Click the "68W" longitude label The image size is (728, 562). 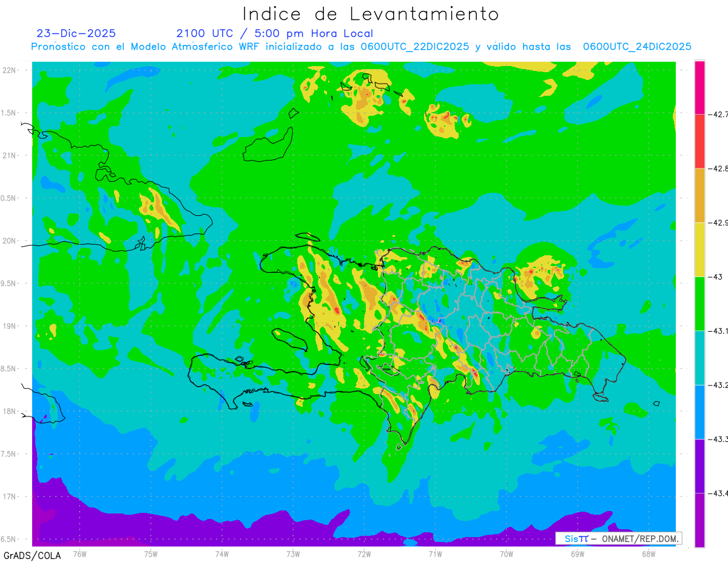click(649, 554)
